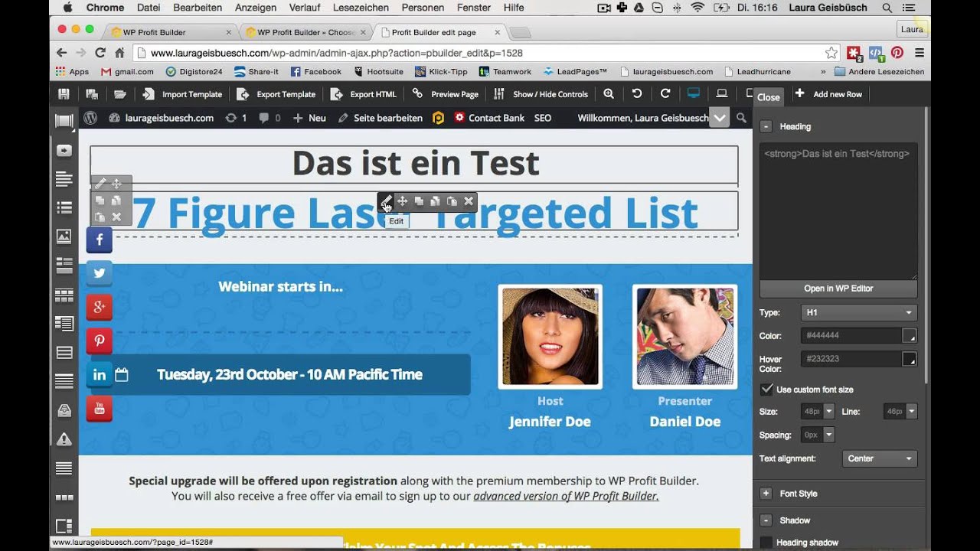The height and width of the screenshot is (551, 980).
Task: Open the LeadPages bookmark
Action: point(575,71)
